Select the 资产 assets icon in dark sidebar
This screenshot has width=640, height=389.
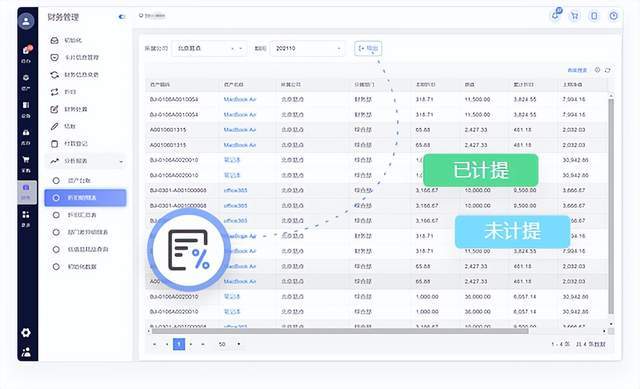tap(26, 81)
